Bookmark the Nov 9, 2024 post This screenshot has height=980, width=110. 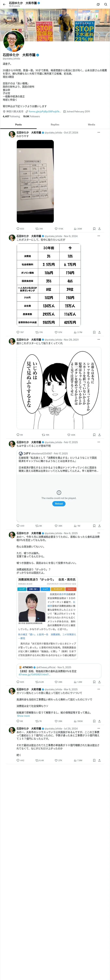coord(94,332)
